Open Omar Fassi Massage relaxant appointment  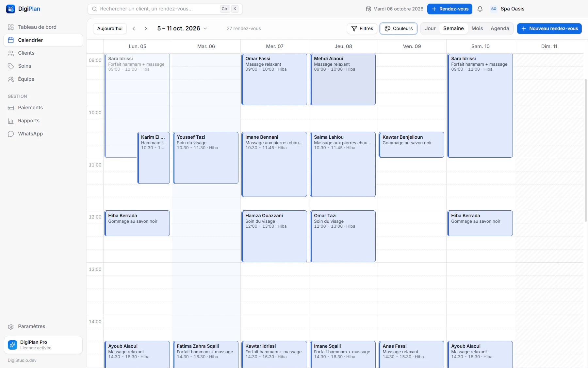pos(274,79)
